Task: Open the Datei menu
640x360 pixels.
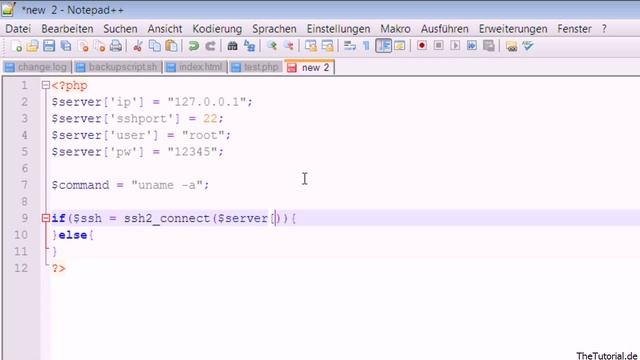Action: coord(18,29)
